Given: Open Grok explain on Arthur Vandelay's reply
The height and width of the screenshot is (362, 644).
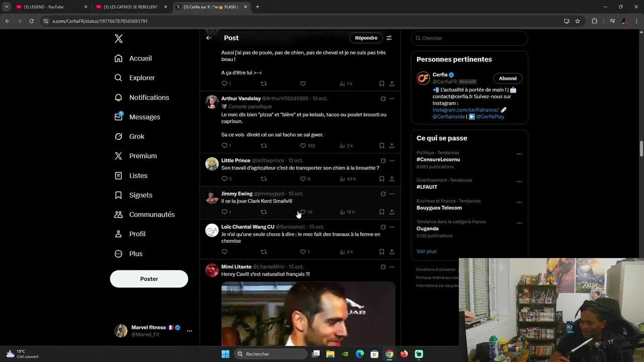Looking at the screenshot, I should click(x=383, y=99).
